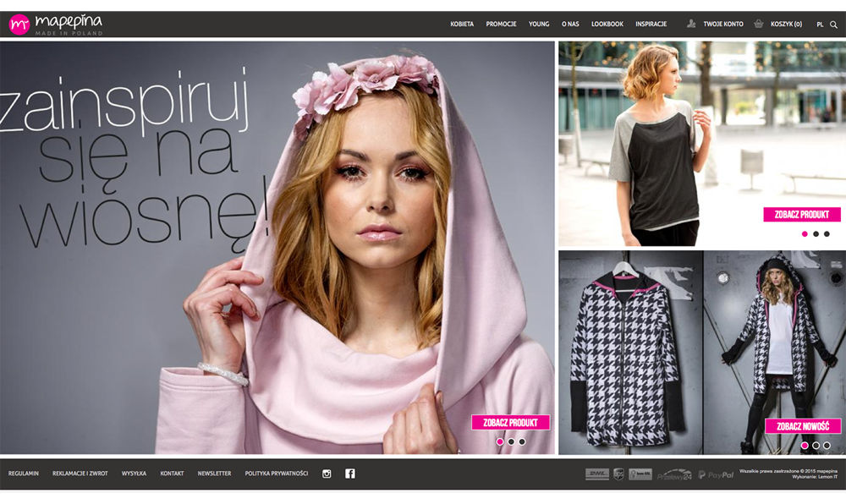Image resolution: width=846 pixels, height=504 pixels.
Task: Click the user account icon
Action: 691,25
